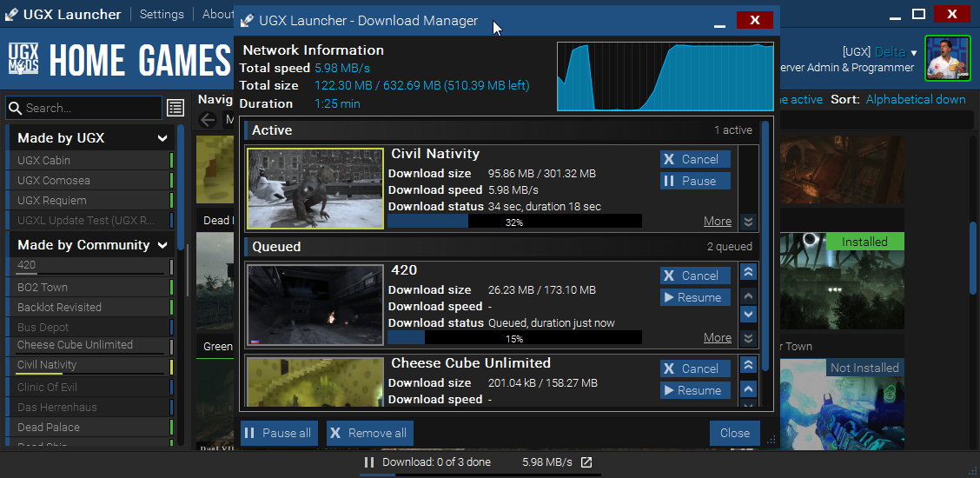This screenshot has width=980, height=478.
Task: Resume the Cheese Cube Unlimited download
Action: [x=695, y=390]
